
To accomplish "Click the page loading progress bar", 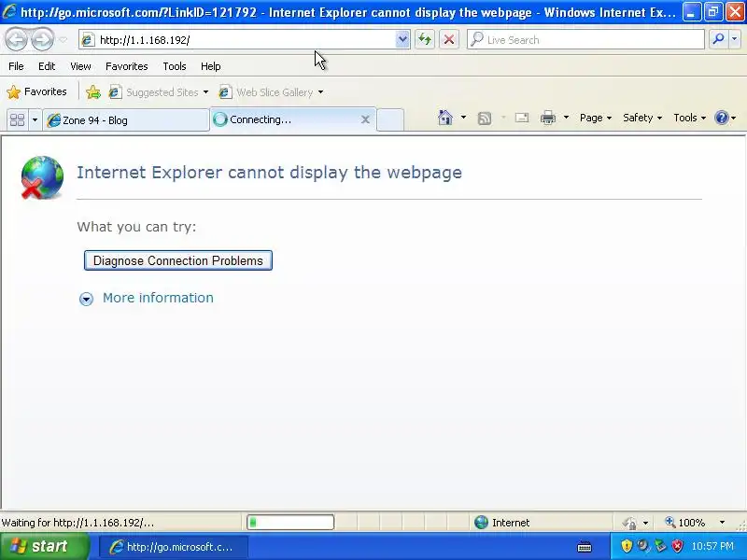I will tap(290, 523).
